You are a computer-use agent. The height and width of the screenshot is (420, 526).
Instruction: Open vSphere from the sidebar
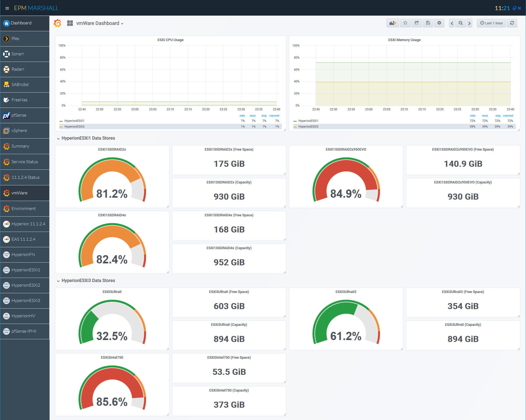coord(25,131)
